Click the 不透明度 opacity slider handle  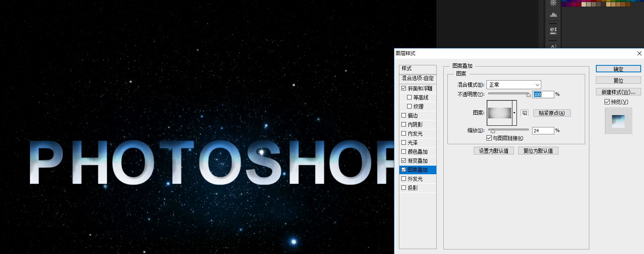pos(528,95)
